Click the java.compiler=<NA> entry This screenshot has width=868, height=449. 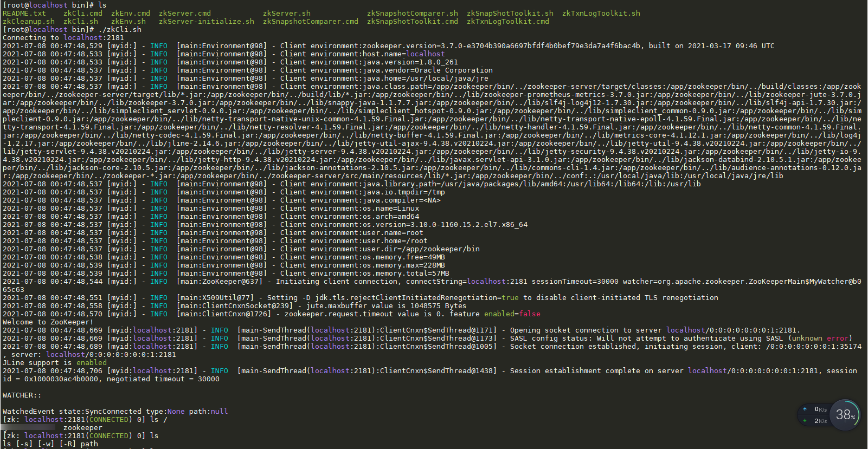402,200
